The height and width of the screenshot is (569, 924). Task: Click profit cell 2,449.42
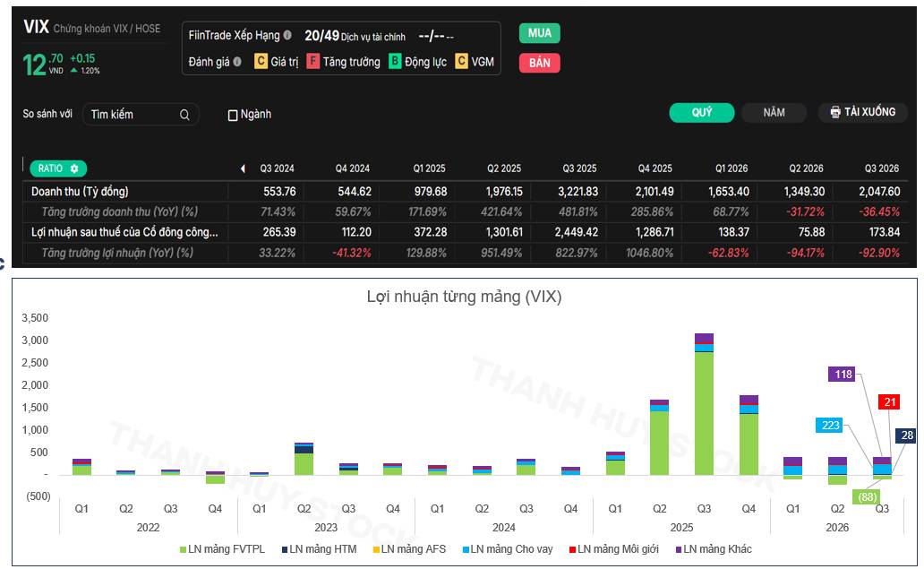click(577, 232)
